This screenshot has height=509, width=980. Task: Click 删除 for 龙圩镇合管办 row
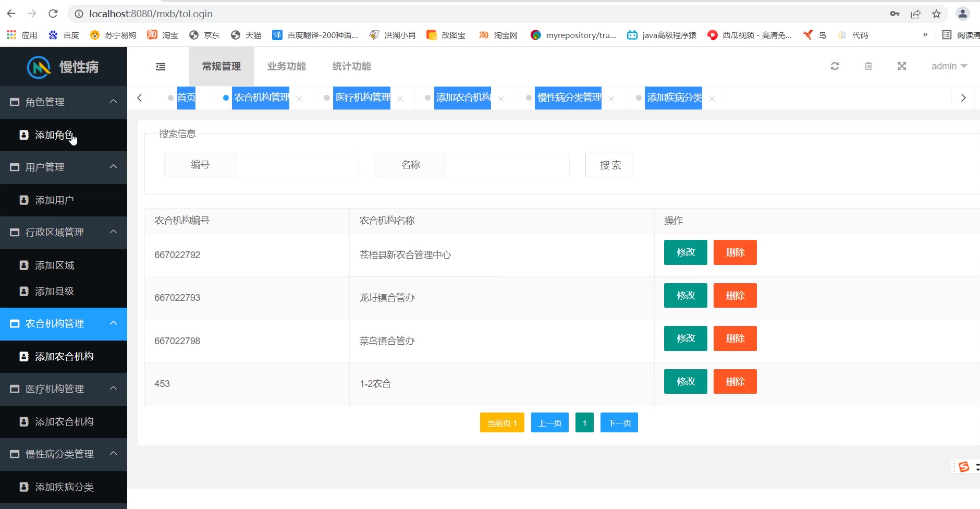click(x=734, y=296)
